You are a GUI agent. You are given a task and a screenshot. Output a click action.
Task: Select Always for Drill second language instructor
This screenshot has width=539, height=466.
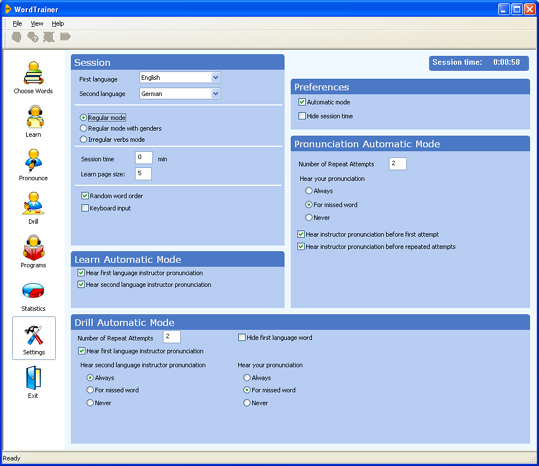click(90, 378)
